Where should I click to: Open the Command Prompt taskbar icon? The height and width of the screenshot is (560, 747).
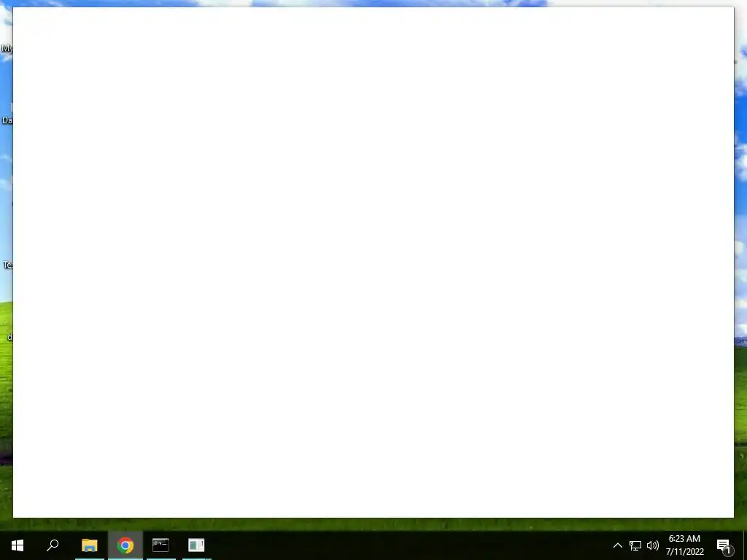(x=160, y=545)
